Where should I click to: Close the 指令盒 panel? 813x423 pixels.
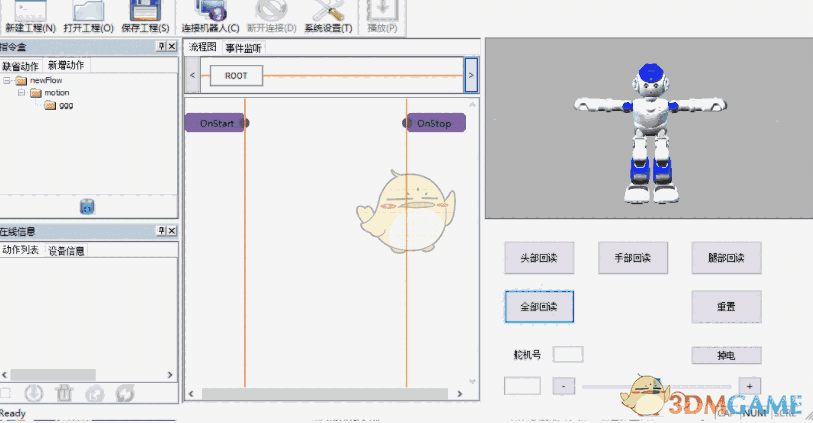[x=172, y=47]
